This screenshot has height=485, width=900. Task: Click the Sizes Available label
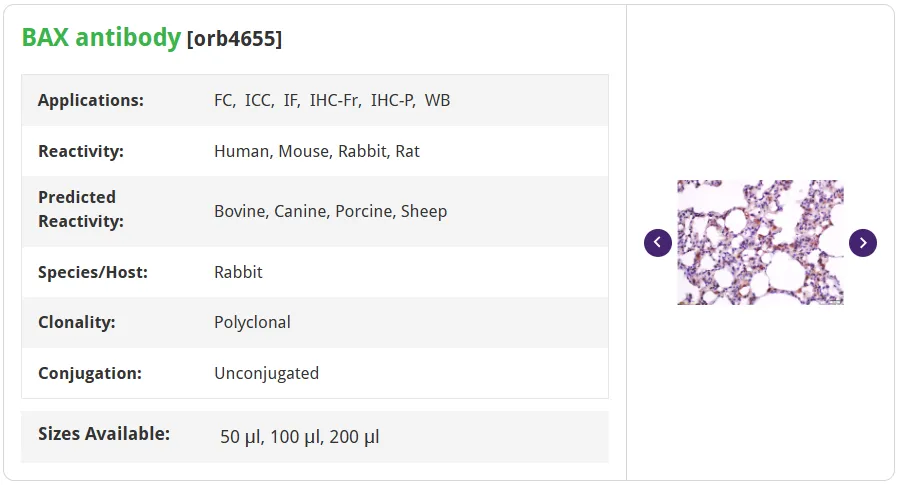104,433
